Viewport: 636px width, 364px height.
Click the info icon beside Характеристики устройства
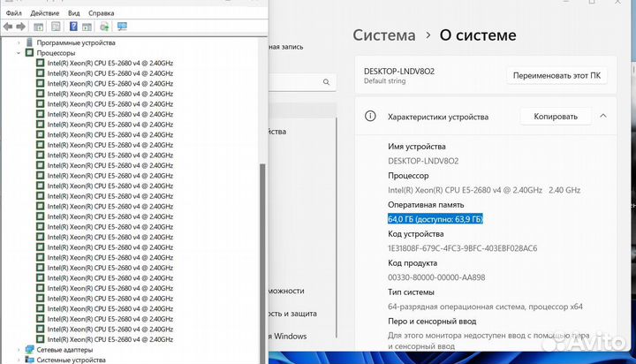point(370,116)
